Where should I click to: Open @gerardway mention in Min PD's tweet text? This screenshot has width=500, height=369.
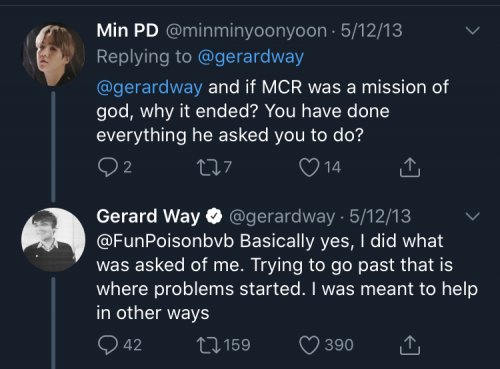point(149,87)
